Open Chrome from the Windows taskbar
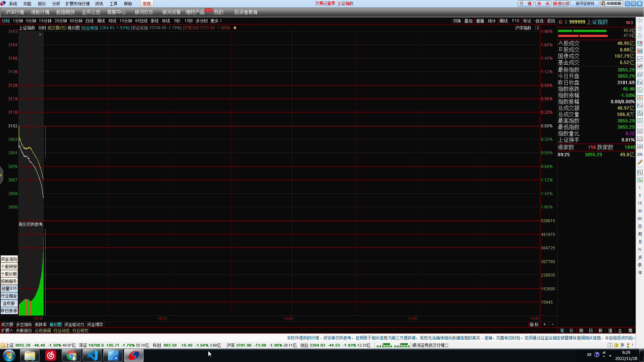 pos(71,355)
